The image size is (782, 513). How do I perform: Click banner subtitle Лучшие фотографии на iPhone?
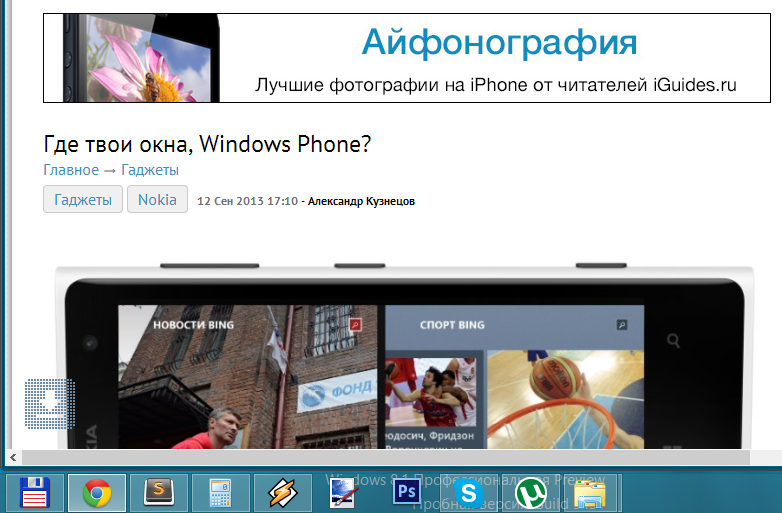pyautogui.click(x=496, y=85)
